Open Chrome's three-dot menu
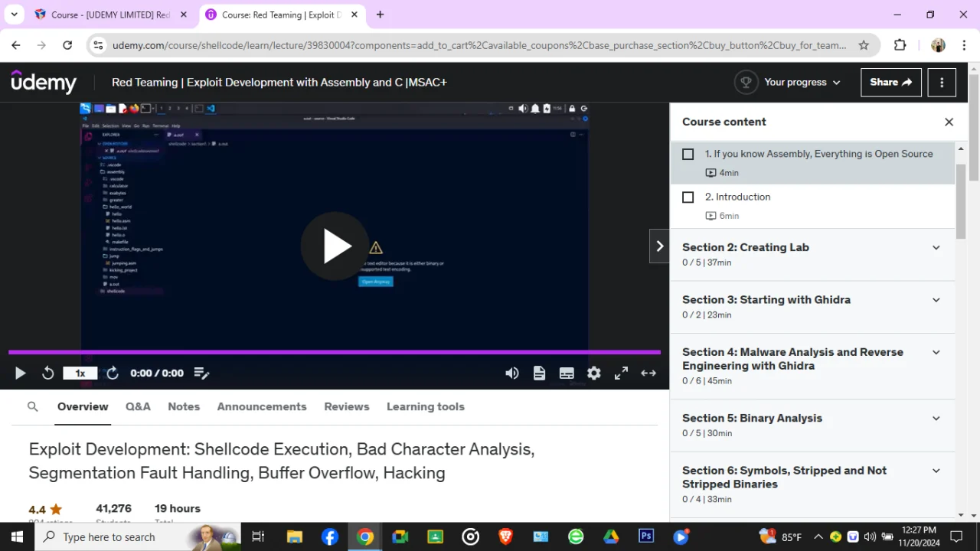This screenshot has width=980, height=551. click(964, 45)
